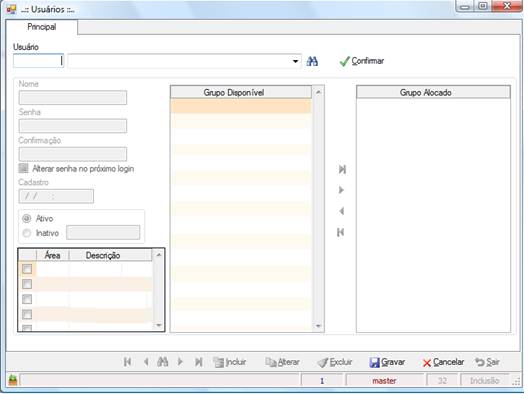Click the Cancelar button

pyautogui.click(x=443, y=362)
